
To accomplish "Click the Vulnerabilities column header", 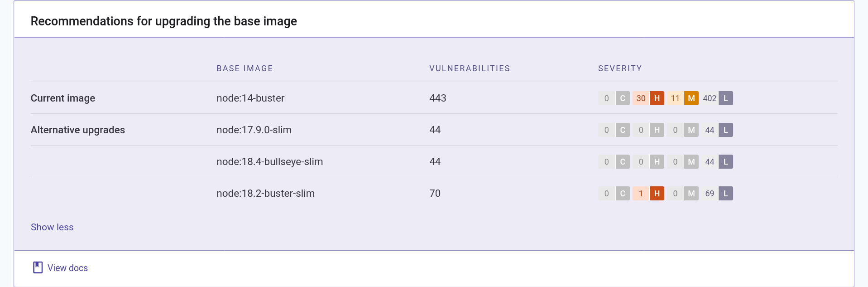I will [470, 68].
